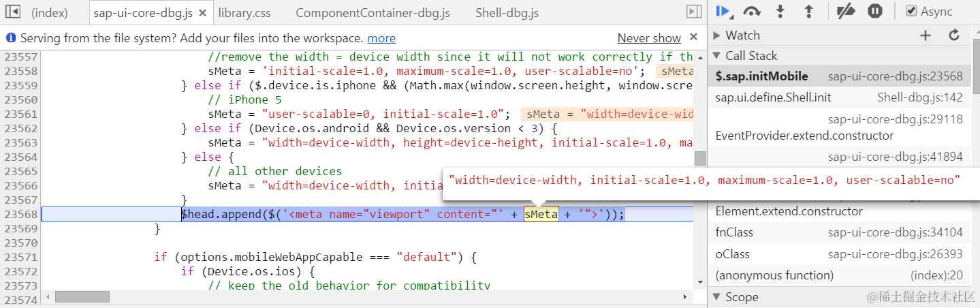Step out of current function
Image resolution: width=980 pixels, height=308 pixels.
pos(808,11)
